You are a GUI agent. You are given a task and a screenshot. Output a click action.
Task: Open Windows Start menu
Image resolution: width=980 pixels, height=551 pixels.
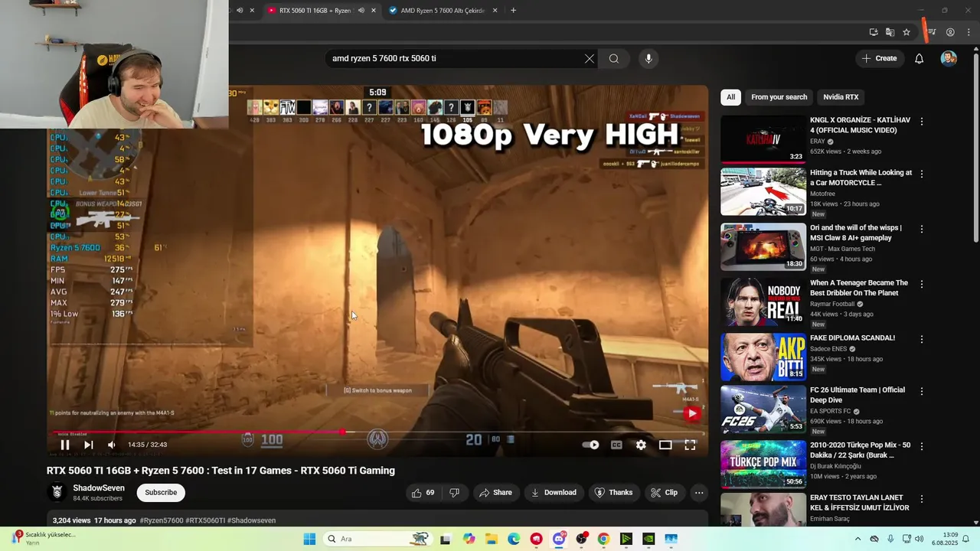[x=309, y=539]
